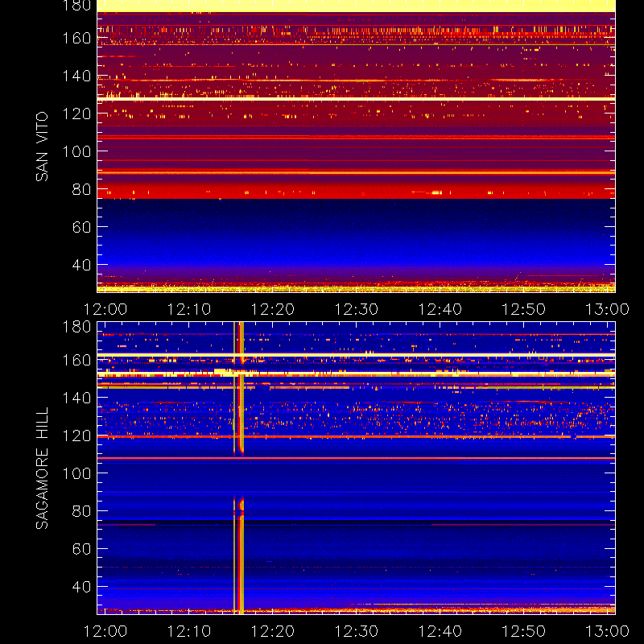Click 12:20 label under San Vito plot
The height and width of the screenshot is (644, 644).
point(273,309)
